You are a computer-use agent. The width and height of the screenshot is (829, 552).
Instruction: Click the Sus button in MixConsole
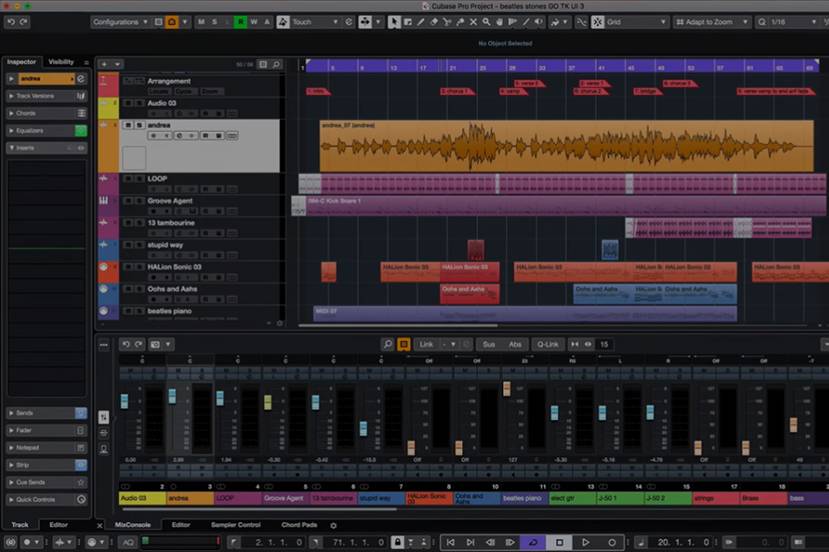[489, 345]
